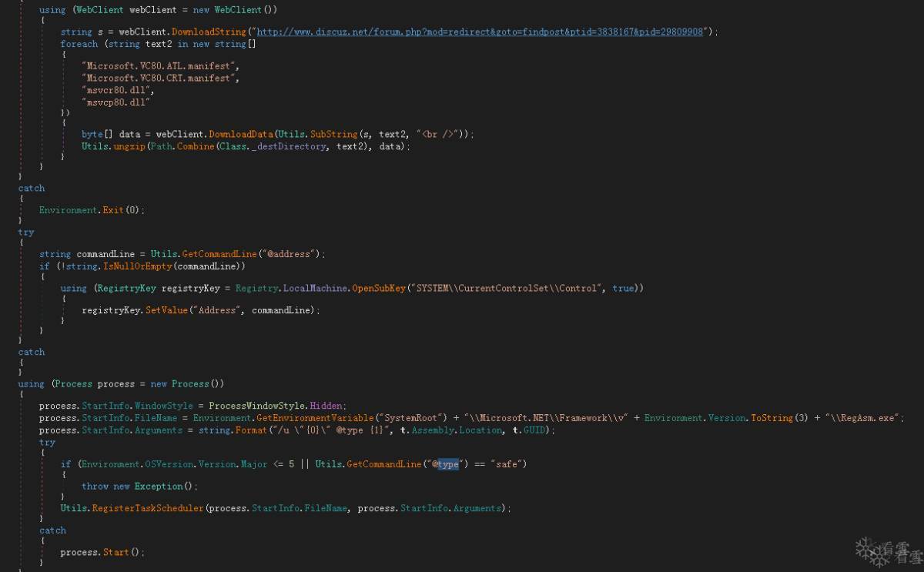Click the RegisterTaskScheduler method name
This screenshot has width=924, height=572.
[x=148, y=509]
